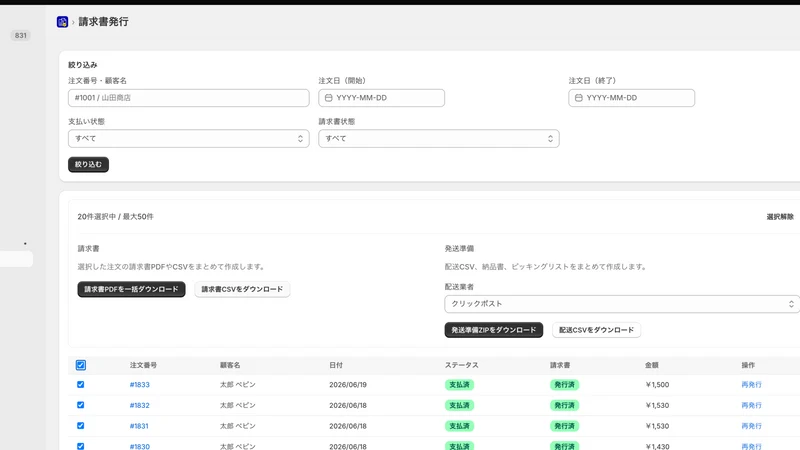800x450 pixels.
Task: Focus the 注文番号・顧客名 search field
Action: click(189, 98)
